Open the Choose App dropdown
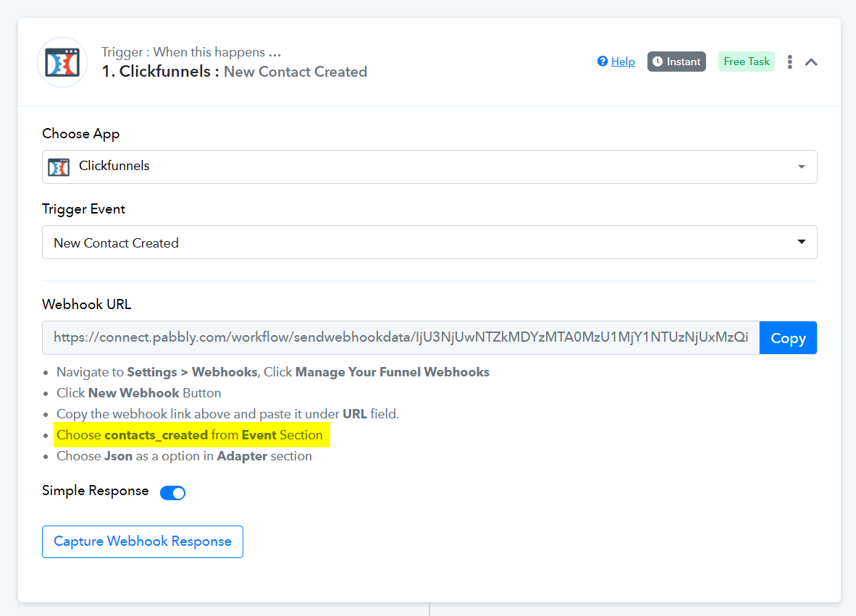Screen dimensions: 856x616 click(x=429, y=166)
